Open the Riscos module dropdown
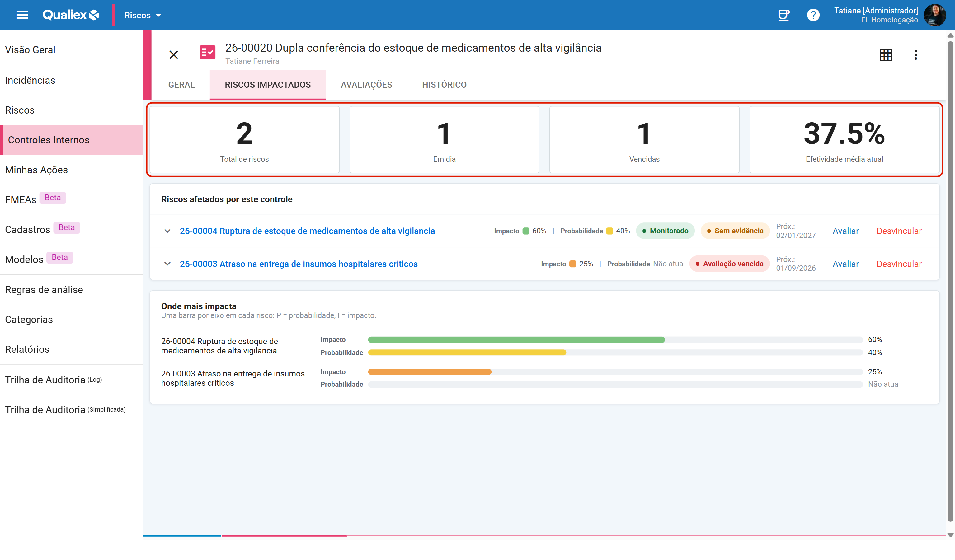Screen dimensions: 955x560 click(143, 15)
